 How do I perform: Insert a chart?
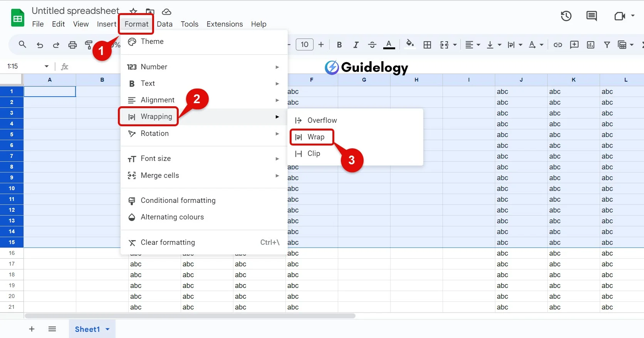pos(590,45)
